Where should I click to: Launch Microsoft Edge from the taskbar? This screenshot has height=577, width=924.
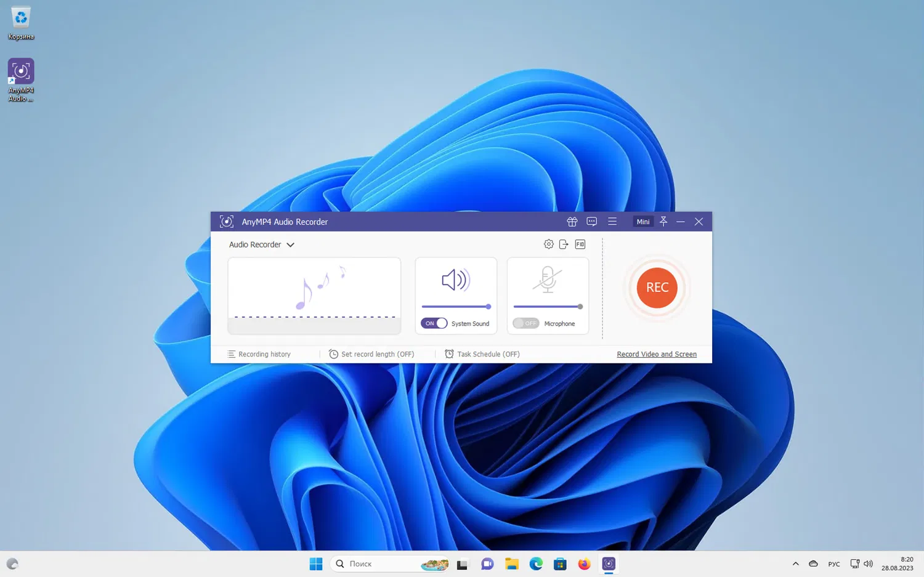point(536,564)
